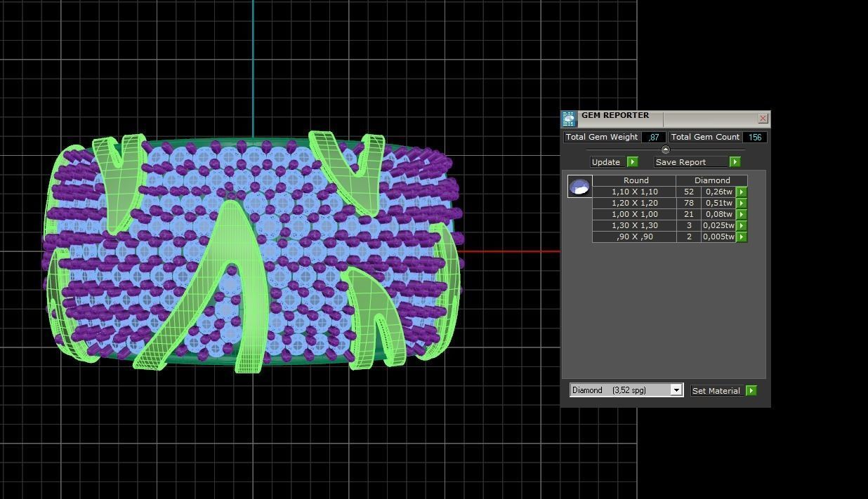
Task: Click the Update button
Action: [606, 162]
